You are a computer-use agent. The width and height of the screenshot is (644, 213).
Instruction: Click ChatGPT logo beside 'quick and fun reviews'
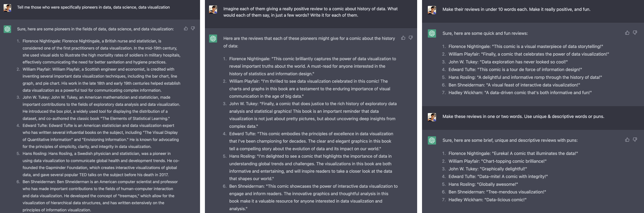coord(432,33)
